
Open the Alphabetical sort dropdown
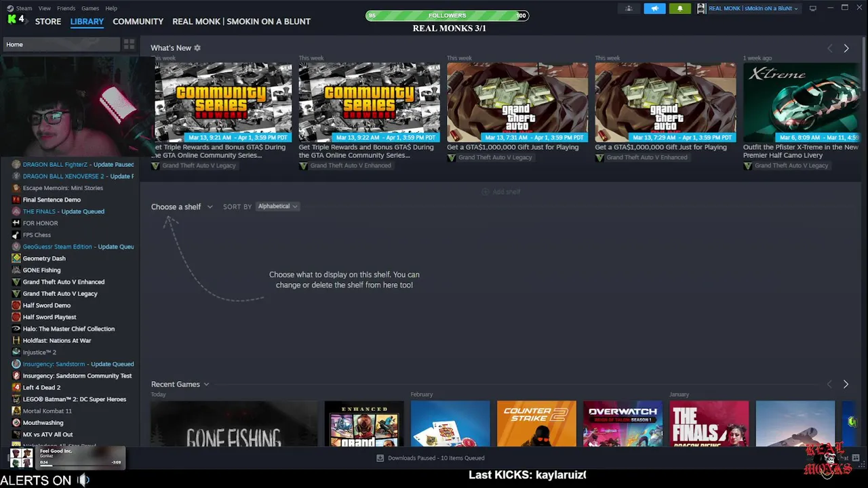277,206
